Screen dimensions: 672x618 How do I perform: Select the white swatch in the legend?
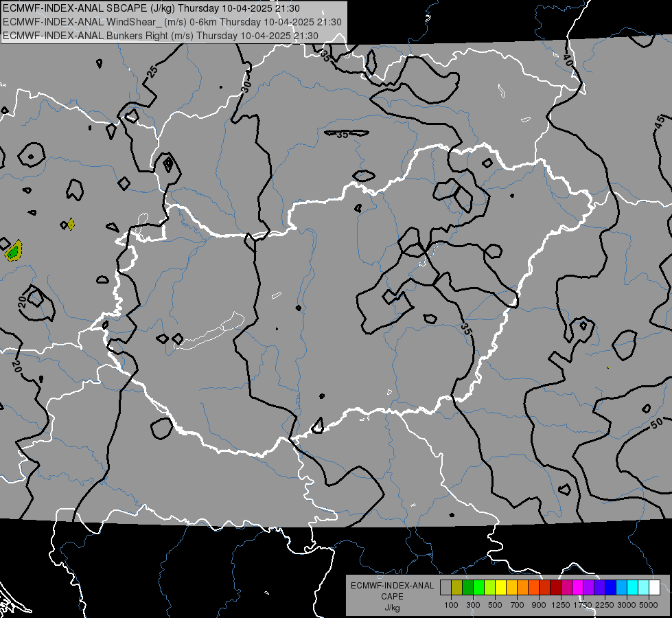pyautogui.click(x=655, y=588)
